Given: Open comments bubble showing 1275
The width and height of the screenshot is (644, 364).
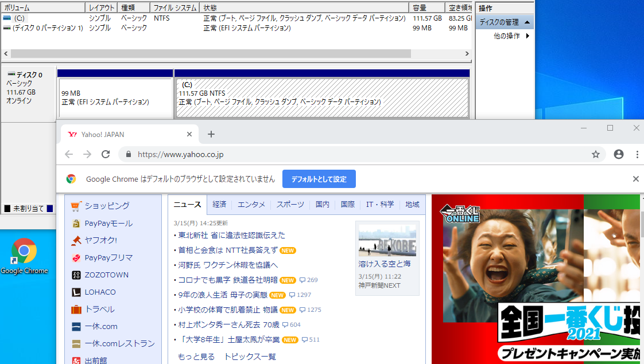Looking at the screenshot, I should click(310, 310).
